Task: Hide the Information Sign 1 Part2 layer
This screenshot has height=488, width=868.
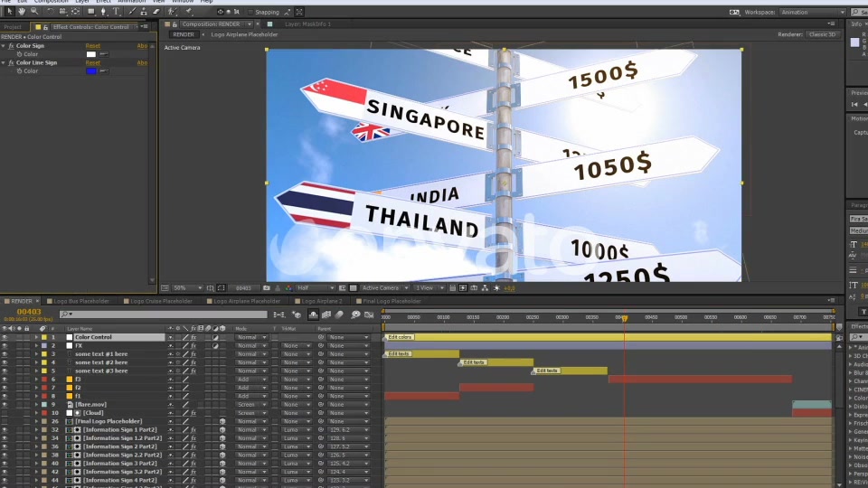Action: coord(5,429)
